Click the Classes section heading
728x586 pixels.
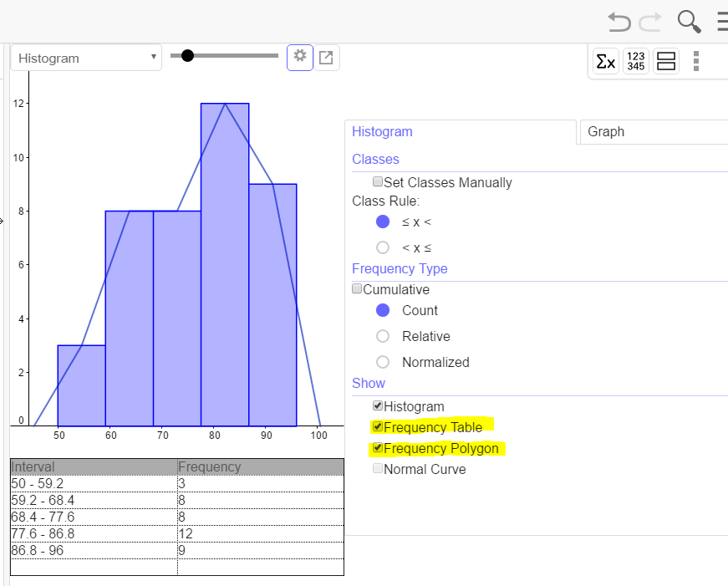(375, 160)
